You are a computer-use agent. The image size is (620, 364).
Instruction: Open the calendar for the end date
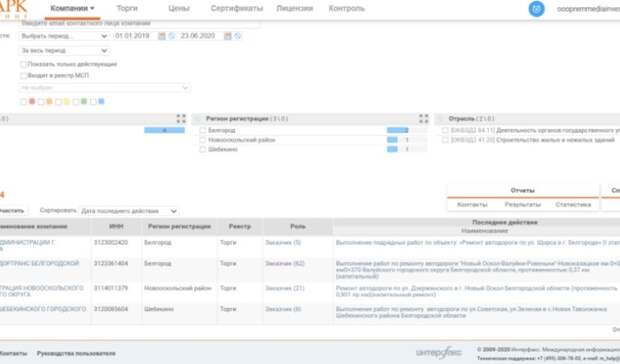point(228,36)
